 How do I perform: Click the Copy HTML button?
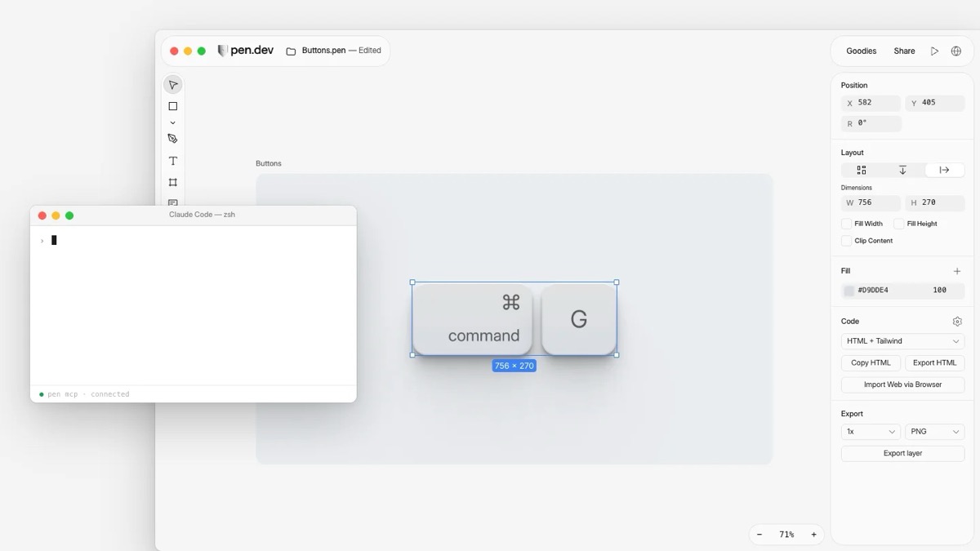click(871, 363)
